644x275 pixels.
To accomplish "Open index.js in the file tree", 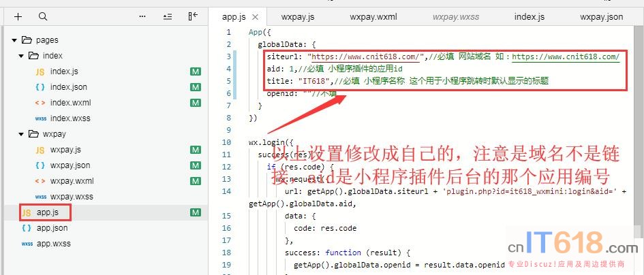I will [x=64, y=71].
